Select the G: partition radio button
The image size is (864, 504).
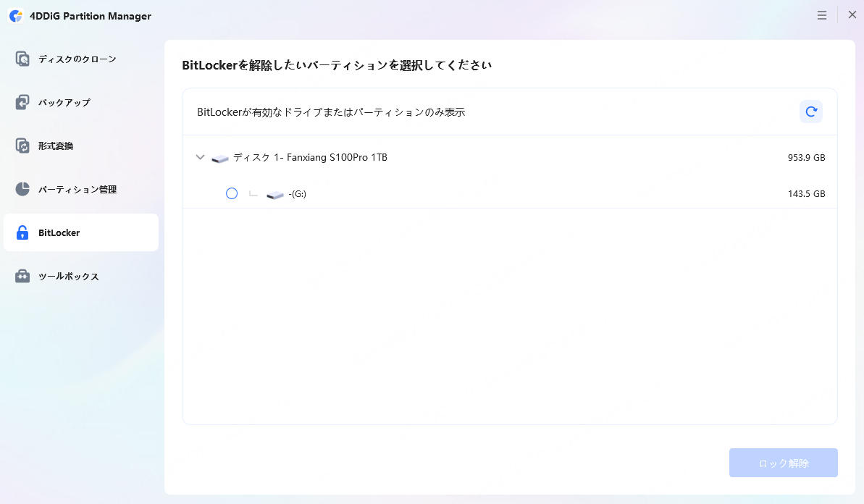(x=232, y=193)
